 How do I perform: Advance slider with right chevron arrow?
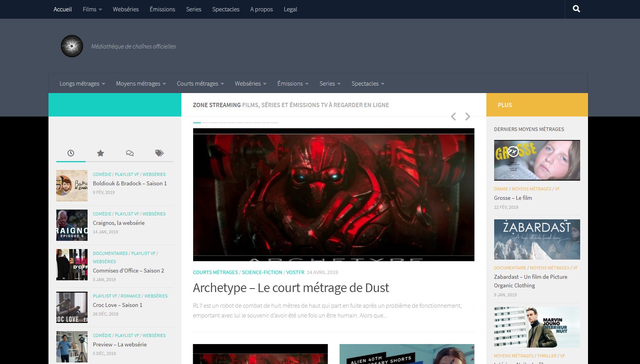[x=468, y=117]
